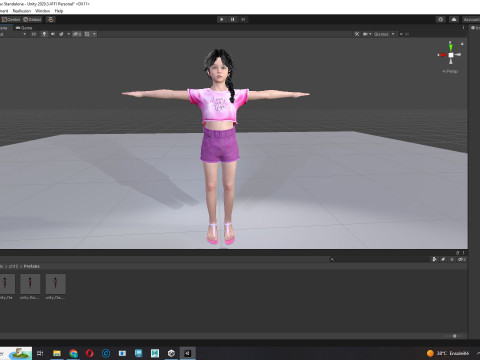
Task: Open the scene camera settings dropdown
Action: pyautogui.click(x=367, y=34)
